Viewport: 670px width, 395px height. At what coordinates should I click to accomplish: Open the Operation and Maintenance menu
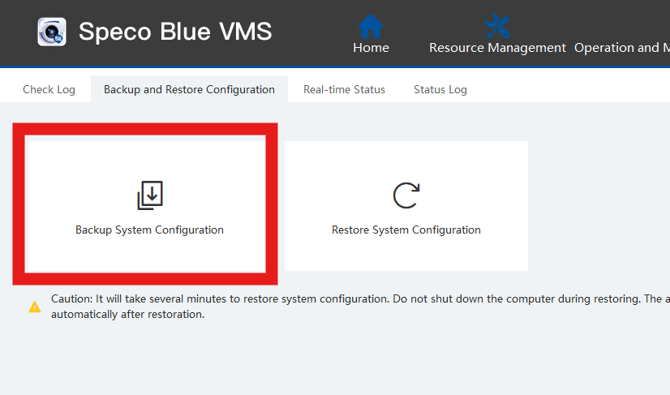tap(622, 48)
